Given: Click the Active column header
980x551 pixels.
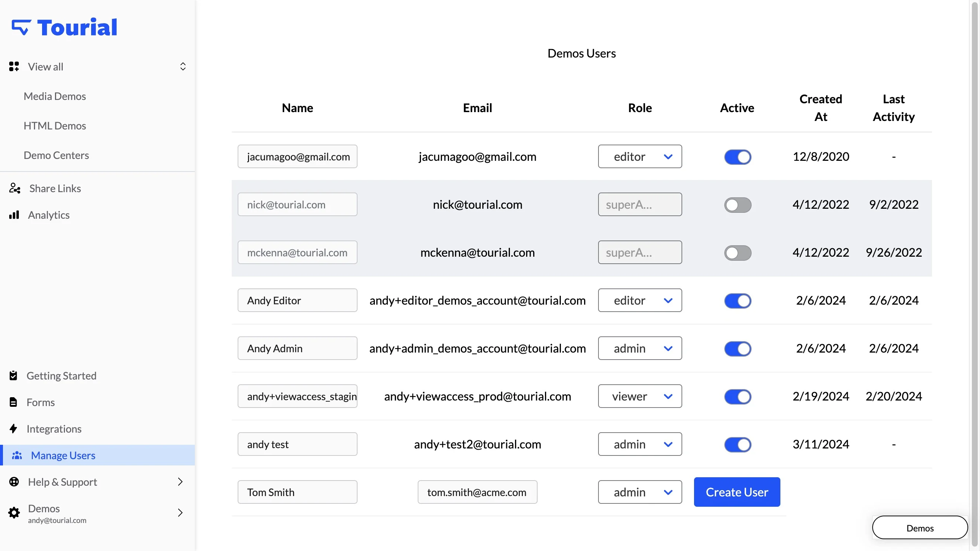Looking at the screenshot, I should [x=737, y=108].
